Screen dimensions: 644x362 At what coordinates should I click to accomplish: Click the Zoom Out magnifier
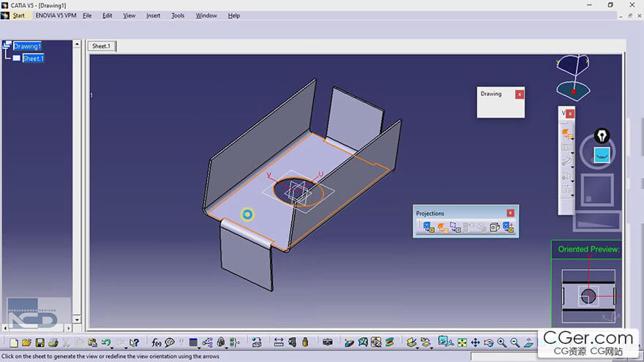coord(515,342)
